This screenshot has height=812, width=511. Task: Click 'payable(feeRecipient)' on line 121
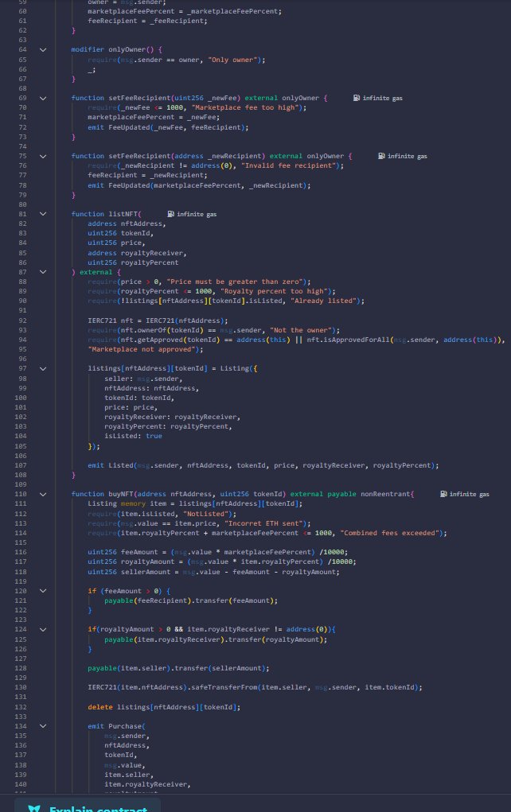click(x=148, y=600)
